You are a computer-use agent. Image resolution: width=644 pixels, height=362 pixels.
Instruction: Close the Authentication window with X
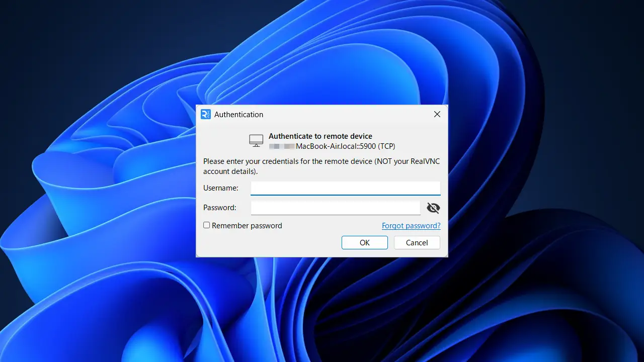tap(437, 114)
